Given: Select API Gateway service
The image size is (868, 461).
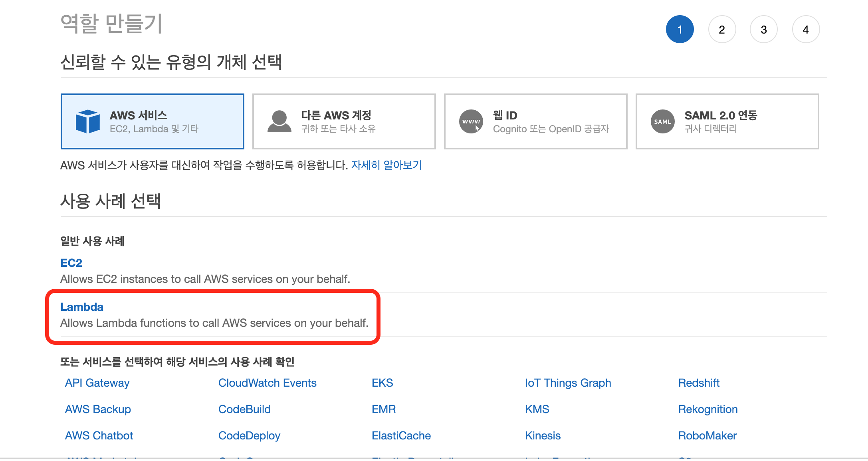Looking at the screenshot, I should [97, 383].
